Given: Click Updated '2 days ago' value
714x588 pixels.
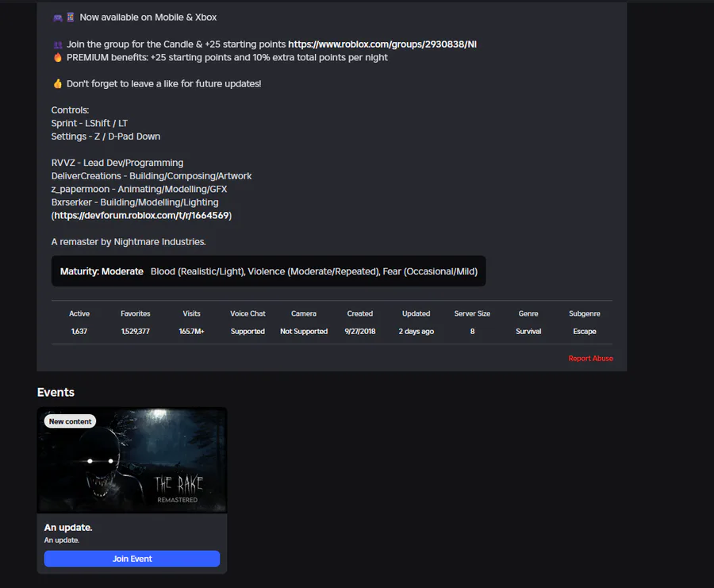Looking at the screenshot, I should 416,332.
